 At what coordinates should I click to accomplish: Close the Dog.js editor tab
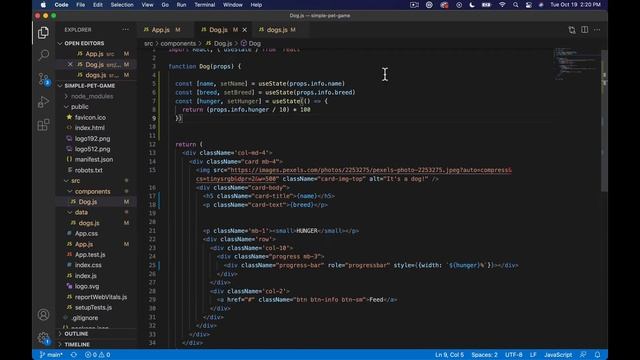click(244, 30)
